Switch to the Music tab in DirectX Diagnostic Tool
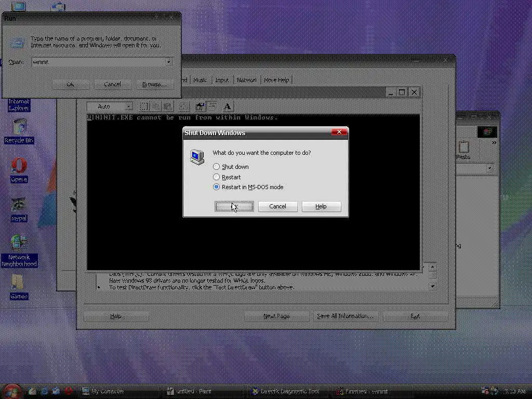This screenshot has height=399, width=532. 200,80
